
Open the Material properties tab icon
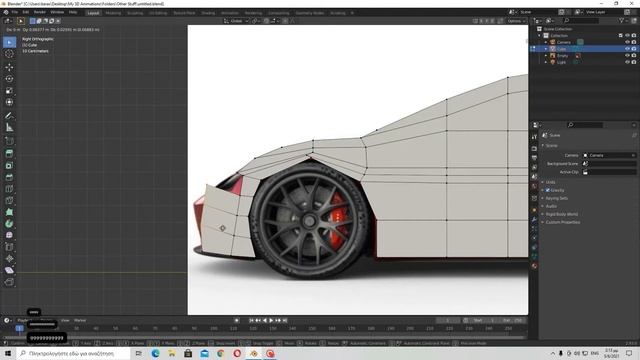click(x=534, y=266)
